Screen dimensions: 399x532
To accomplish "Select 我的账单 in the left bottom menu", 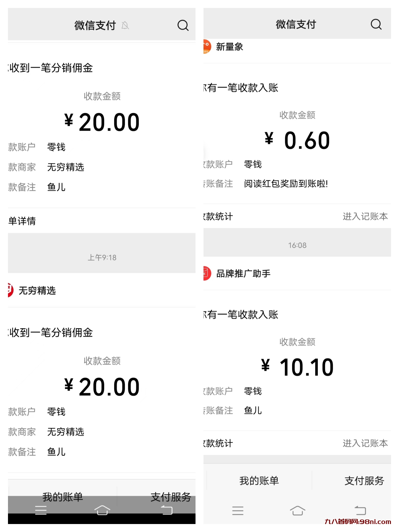I will (63, 496).
